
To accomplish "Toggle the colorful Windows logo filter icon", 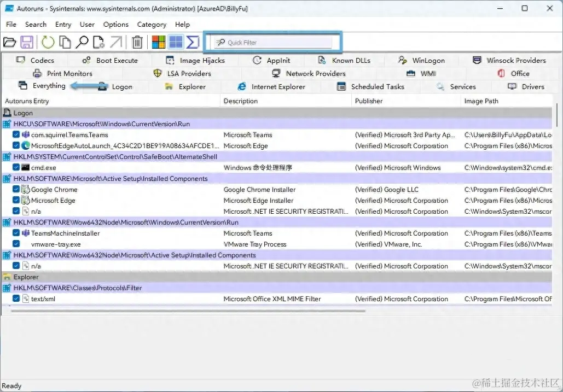I will pos(158,42).
